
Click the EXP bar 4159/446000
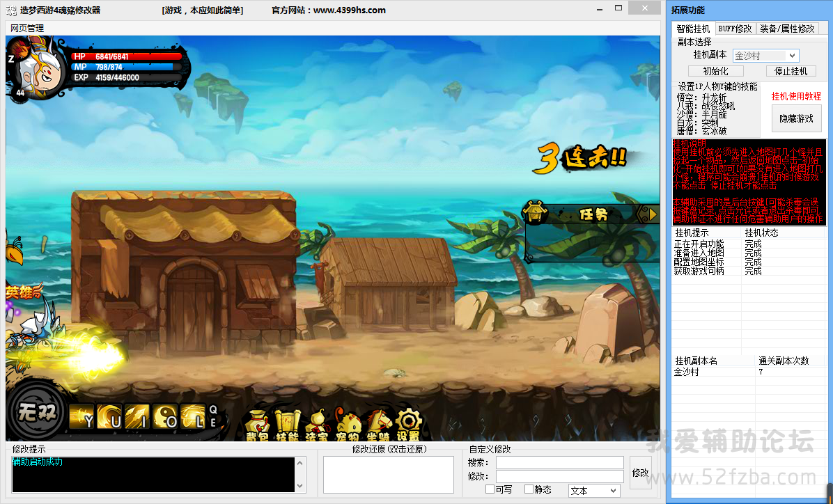(x=127, y=77)
